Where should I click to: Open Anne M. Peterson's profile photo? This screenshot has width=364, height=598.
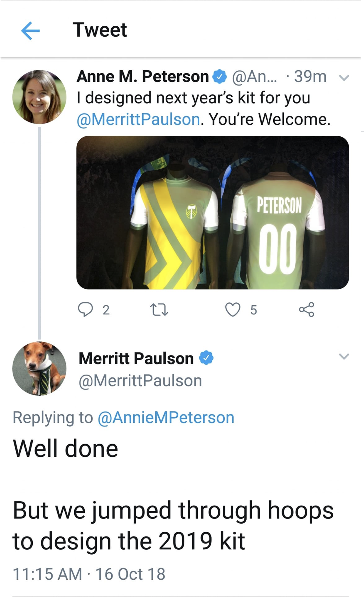[x=39, y=97]
